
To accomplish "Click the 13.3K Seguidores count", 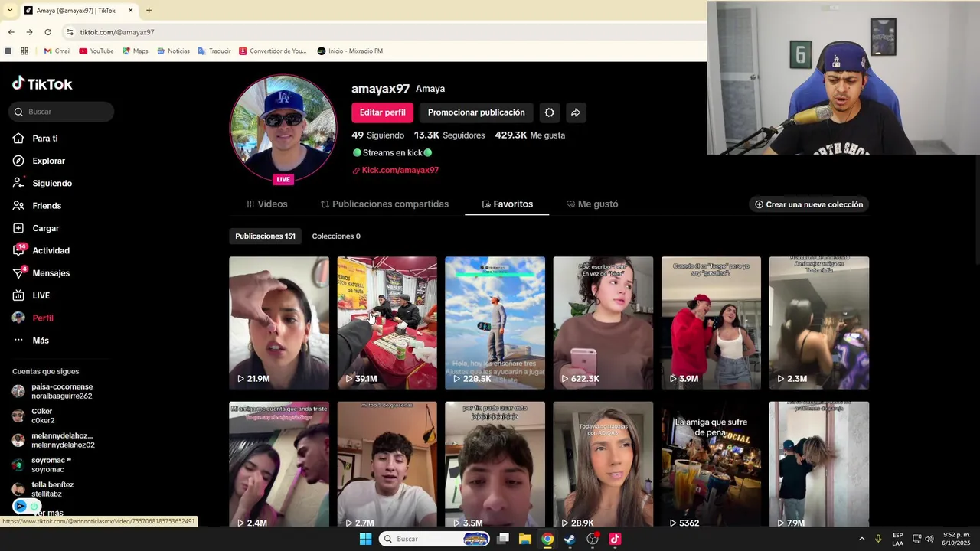I will pyautogui.click(x=449, y=135).
